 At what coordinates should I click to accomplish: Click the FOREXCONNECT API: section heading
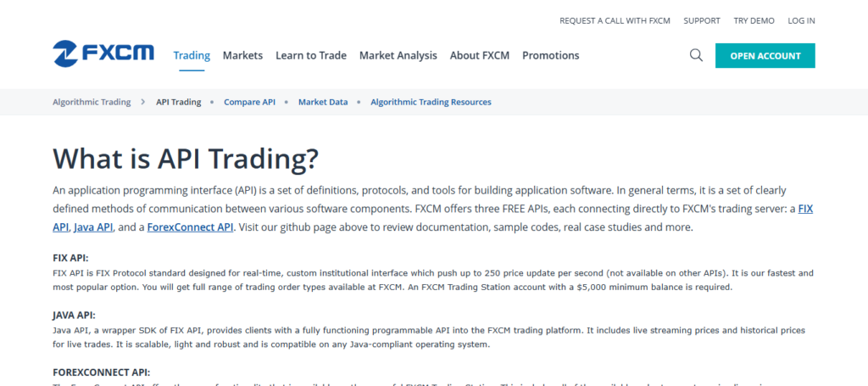point(102,372)
